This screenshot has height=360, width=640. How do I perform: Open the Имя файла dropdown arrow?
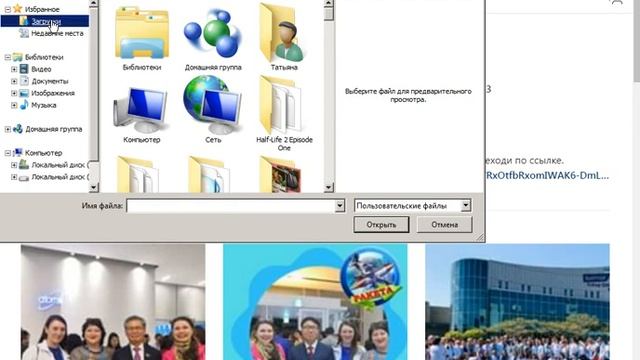tap(340, 206)
